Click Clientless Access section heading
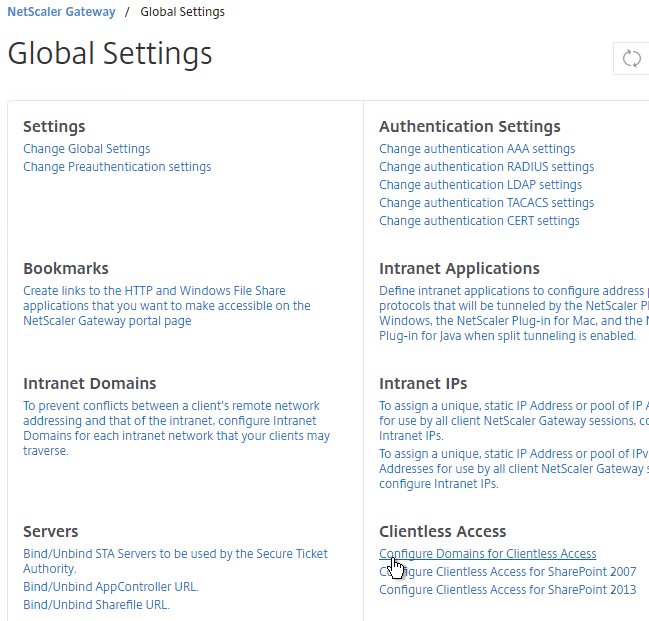The image size is (649, 621). click(442, 531)
